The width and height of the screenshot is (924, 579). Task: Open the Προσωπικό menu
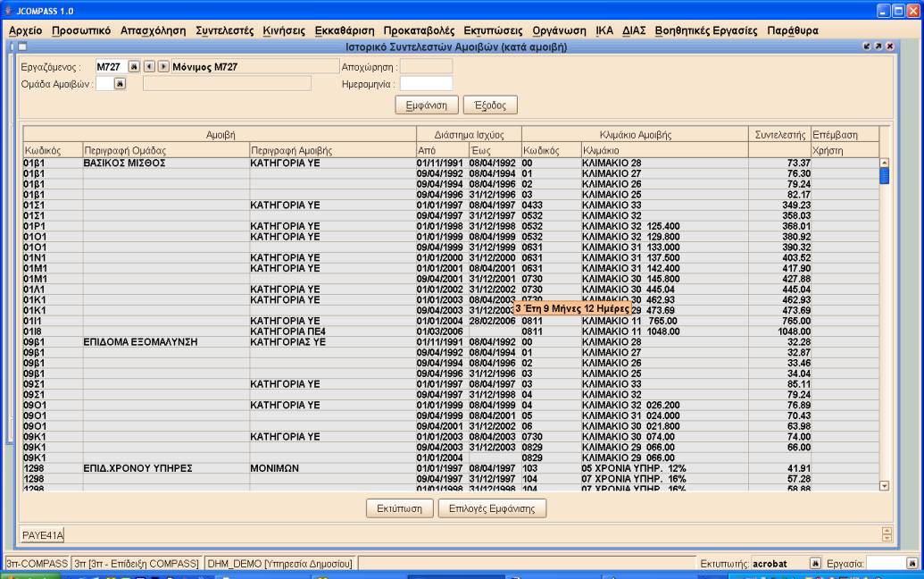80,30
